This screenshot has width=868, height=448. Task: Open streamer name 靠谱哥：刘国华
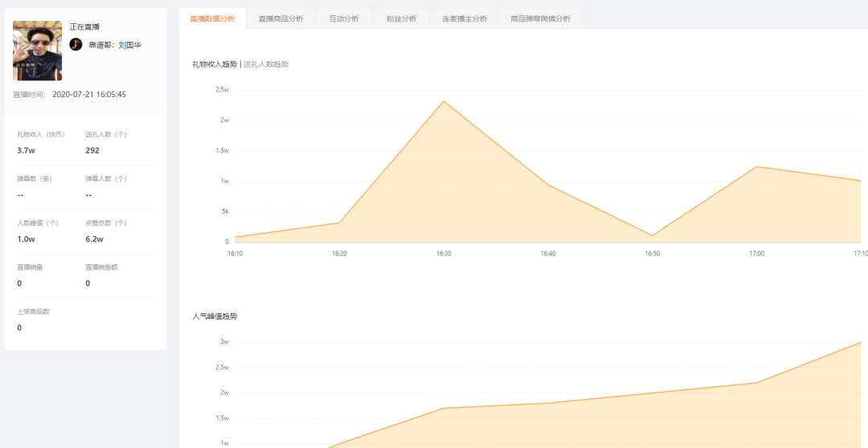(x=115, y=45)
